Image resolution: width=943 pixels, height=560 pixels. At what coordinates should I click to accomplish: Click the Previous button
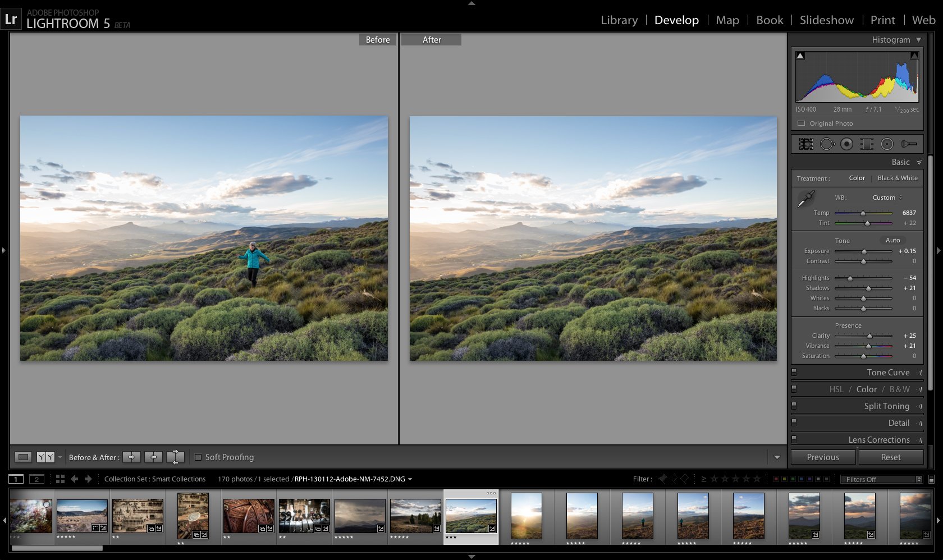pos(822,457)
